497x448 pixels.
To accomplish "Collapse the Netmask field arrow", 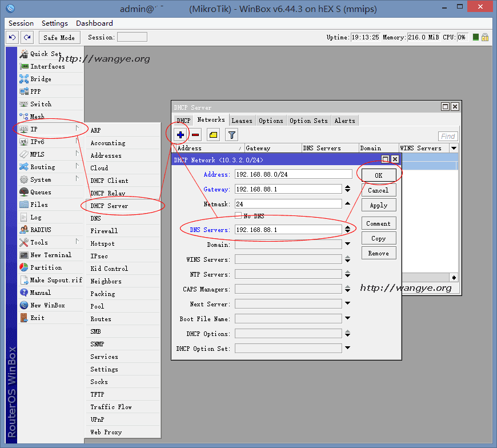I will [x=347, y=203].
